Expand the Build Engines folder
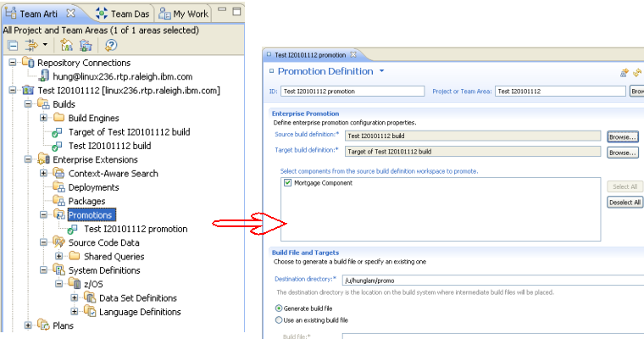 coord(43,118)
